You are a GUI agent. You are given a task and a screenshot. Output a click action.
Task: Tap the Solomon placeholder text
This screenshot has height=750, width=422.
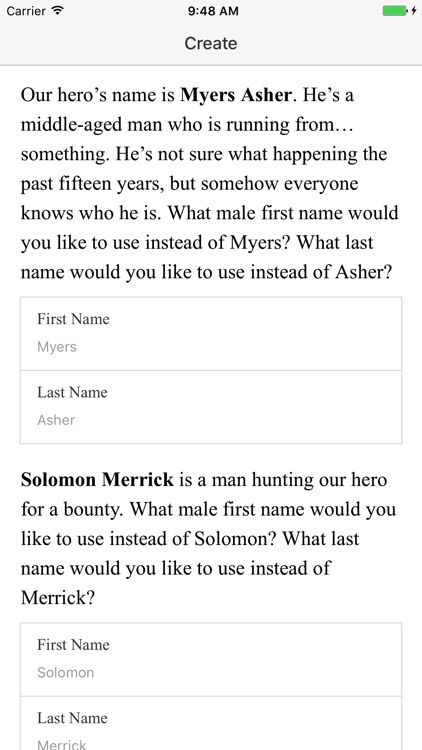(66, 673)
